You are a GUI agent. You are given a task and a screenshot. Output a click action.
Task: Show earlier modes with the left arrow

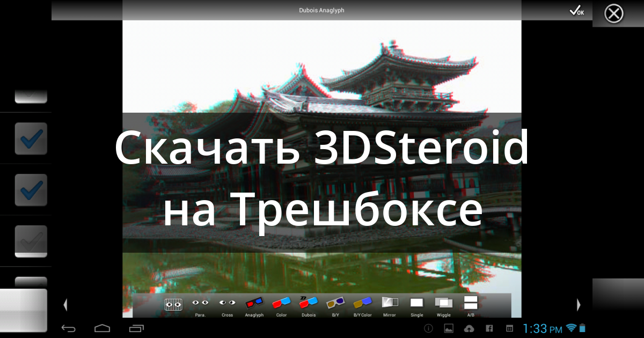(x=65, y=305)
